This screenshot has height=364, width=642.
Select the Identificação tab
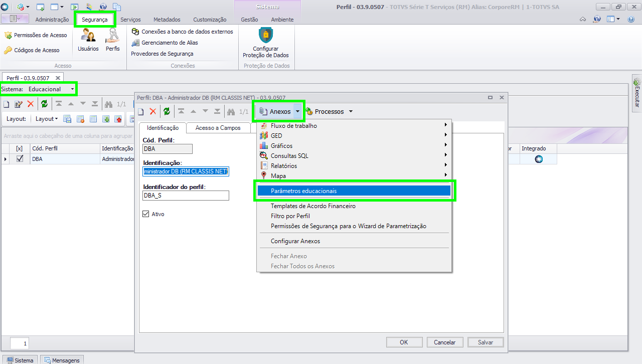[x=163, y=128]
